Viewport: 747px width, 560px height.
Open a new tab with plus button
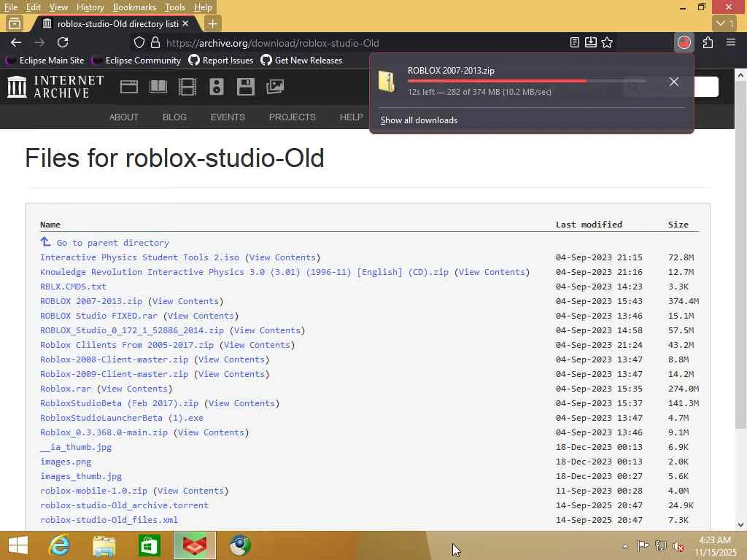[x=212, y=23]
